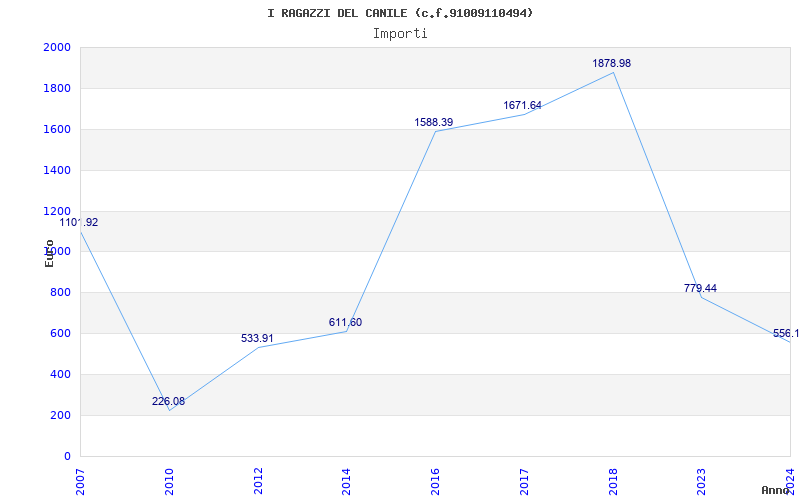Click the Euro axis label
This screenshot has height=500, width=800.
click(x=49, y=253)
